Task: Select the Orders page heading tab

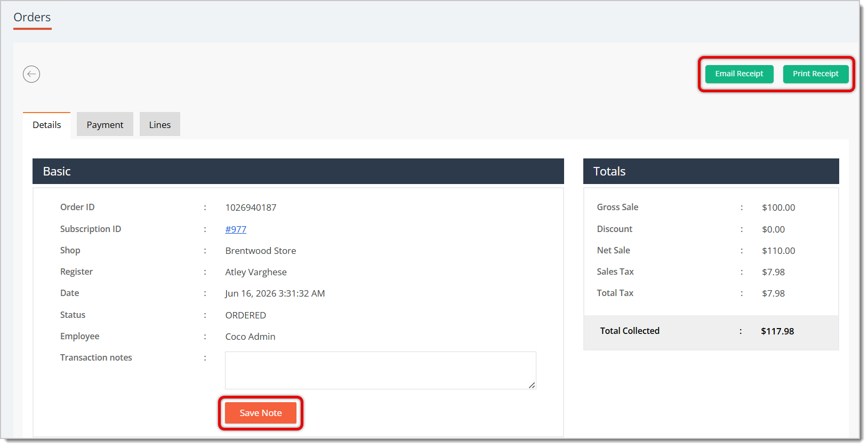Action: (x=33, y=18)
